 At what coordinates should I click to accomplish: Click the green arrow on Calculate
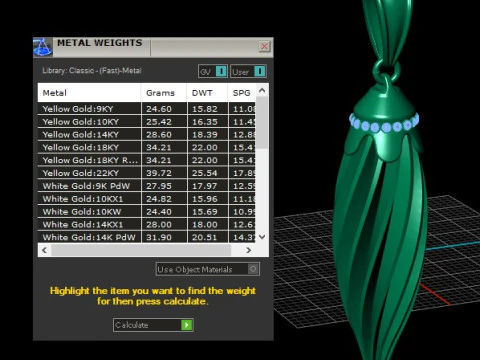[187, 325]
